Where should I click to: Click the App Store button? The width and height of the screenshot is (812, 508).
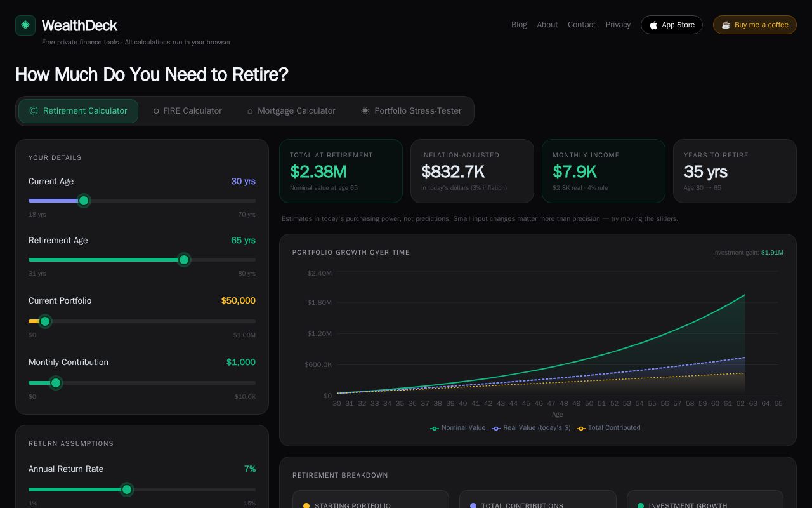[x=672, y=25]
